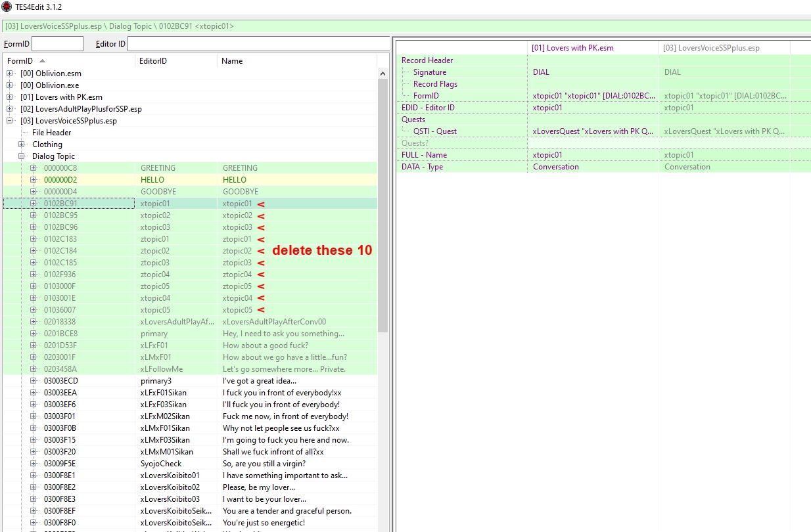This screenshot has height=532, width=811.
Task: Expand the [01] Lovers with PK.esm node
Action: (x=10, y=97)
